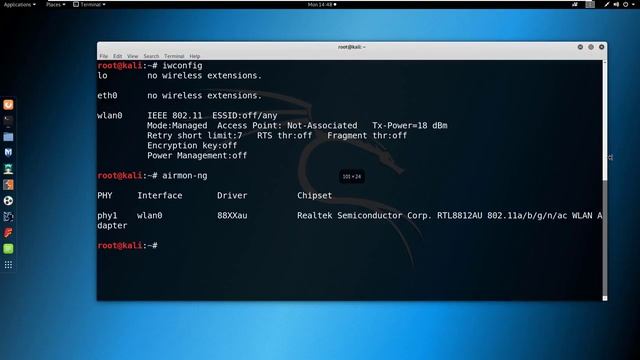Open the terminal File menu

pos(104,56)
